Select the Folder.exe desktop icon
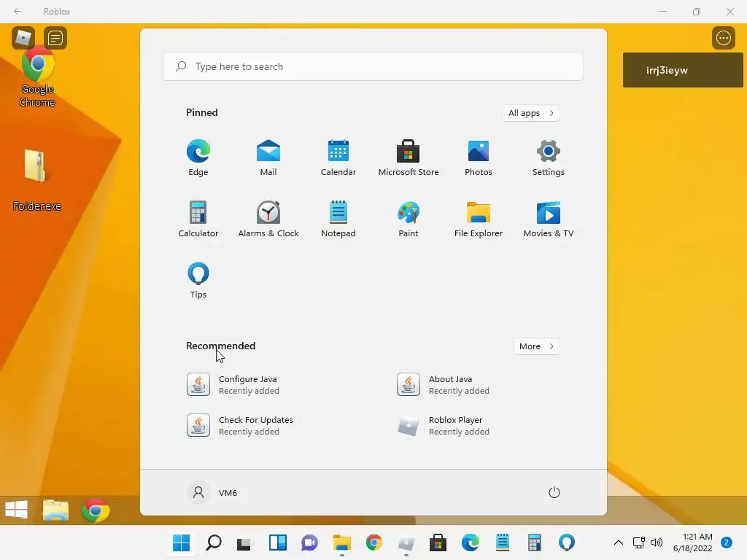Viewport: 747px width, 560px height. click(x=36, y=180)
